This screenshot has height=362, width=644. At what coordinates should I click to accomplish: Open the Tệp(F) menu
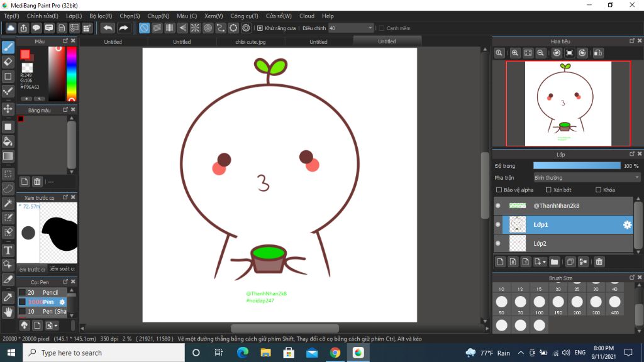(x=11, y=16)
